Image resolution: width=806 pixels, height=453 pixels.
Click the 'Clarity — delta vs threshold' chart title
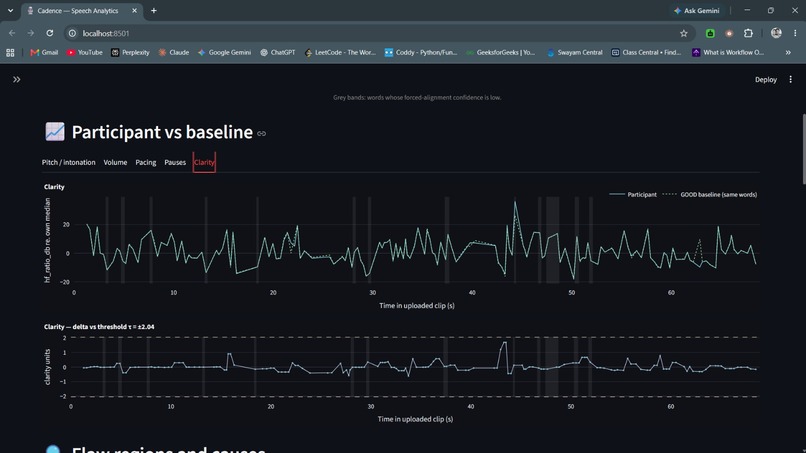point(99,327)
